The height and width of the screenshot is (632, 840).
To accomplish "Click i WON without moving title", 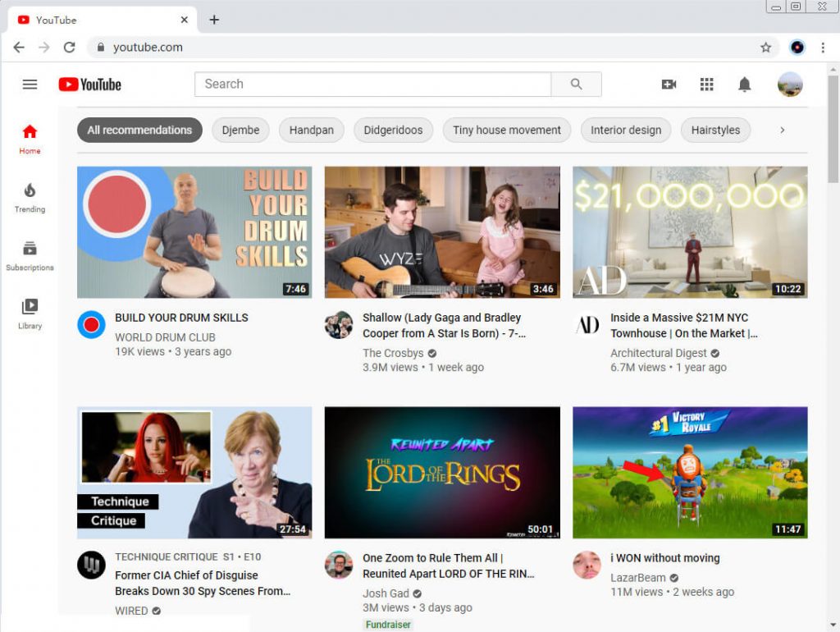I will tap(664, 558).
